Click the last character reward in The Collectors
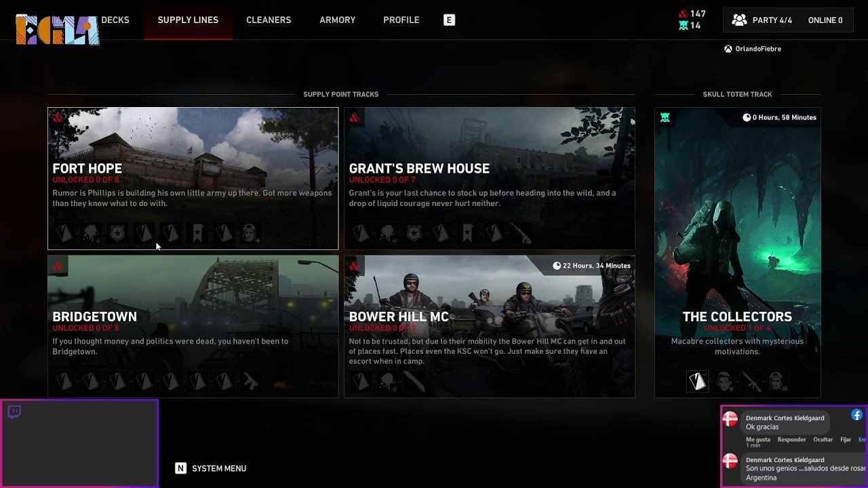868x488 pixels. coord(776,382)
